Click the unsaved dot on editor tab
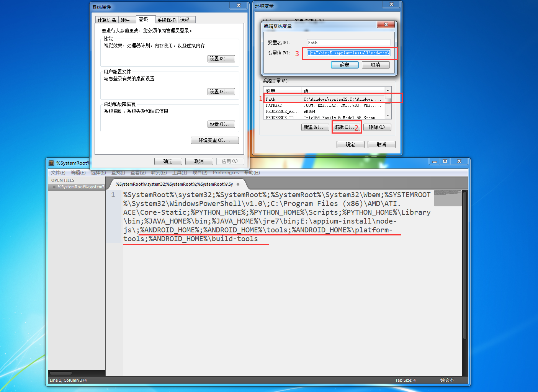Screen dimensions: 538x392 238,184
